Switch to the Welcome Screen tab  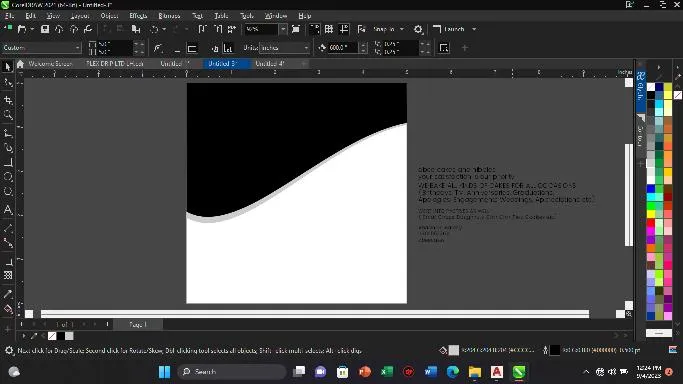(x=50, y=64)
